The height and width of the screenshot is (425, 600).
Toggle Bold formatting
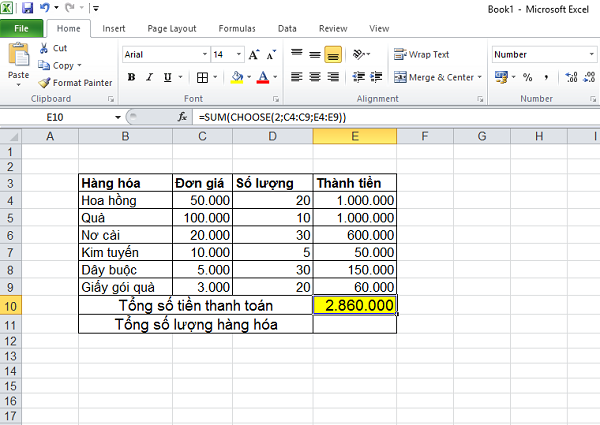(131, 77)
